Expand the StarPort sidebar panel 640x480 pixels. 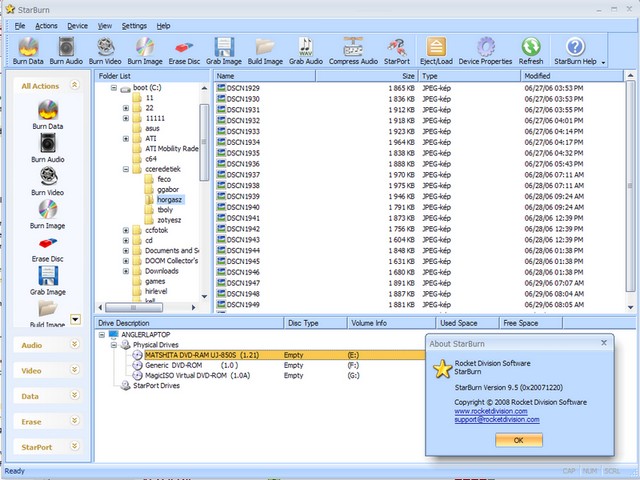(x=74, y=446)
